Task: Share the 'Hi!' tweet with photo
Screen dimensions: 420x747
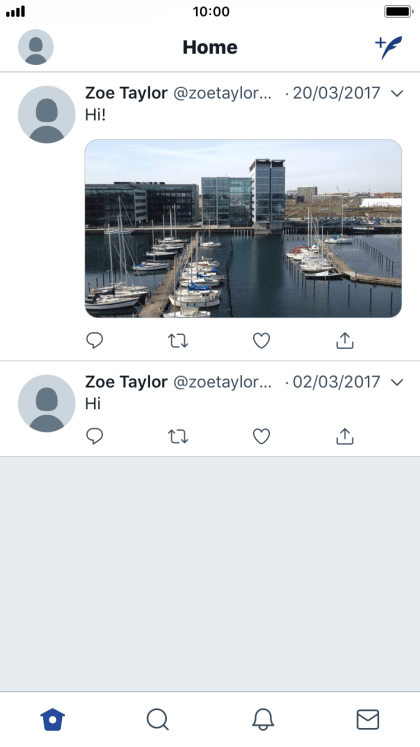Action: coord(345,340)
